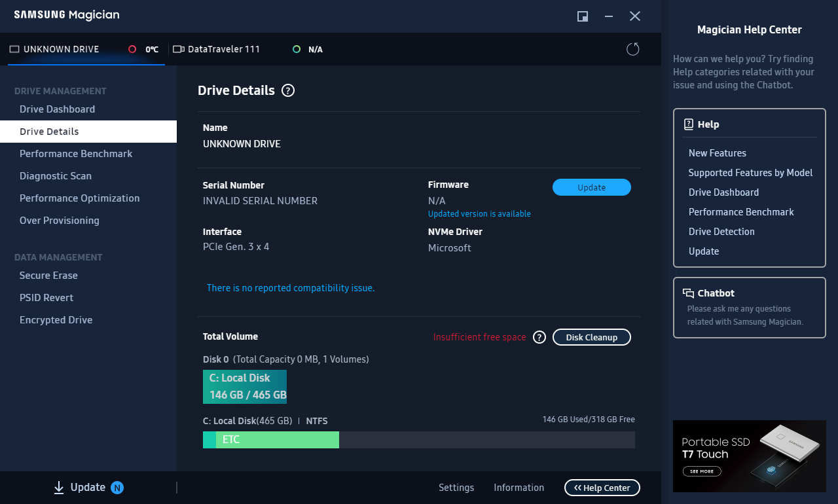Click the refresh icon in the drive bar
This screenshot has height=504, width=838.
tap(632, 49)
